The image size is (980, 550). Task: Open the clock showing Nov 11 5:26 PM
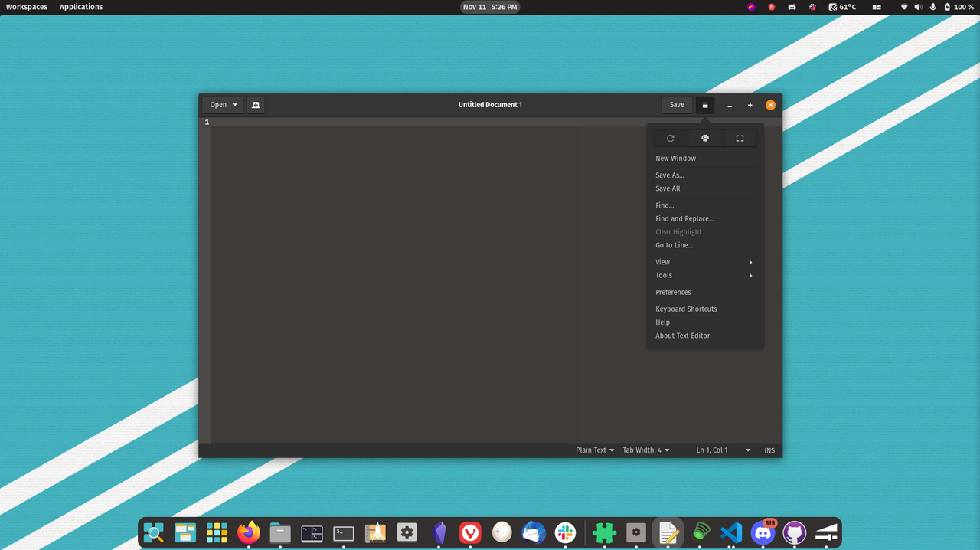point(490,7)
